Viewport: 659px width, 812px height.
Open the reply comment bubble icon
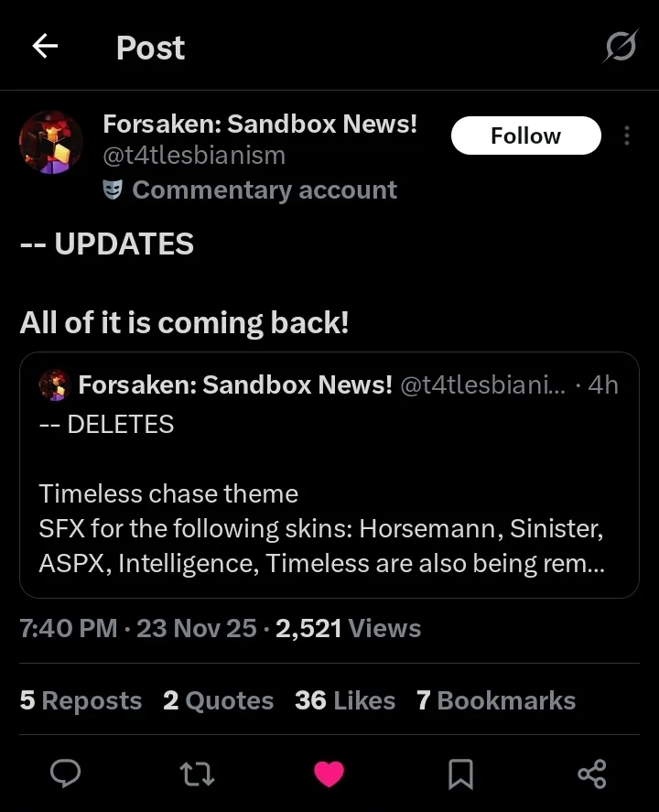[x=64, y=774]
